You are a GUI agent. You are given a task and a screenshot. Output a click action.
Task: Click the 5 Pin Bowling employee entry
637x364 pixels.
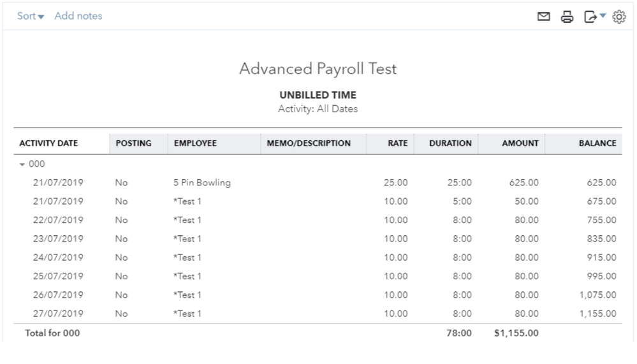(x=201, y=183)
